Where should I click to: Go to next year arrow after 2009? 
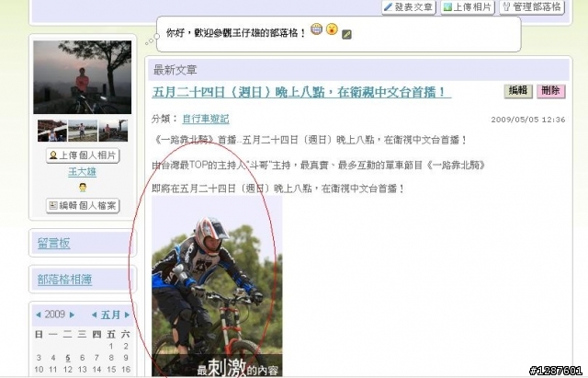(72, 315)
